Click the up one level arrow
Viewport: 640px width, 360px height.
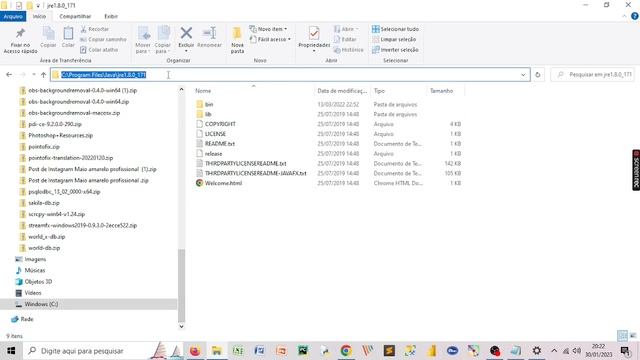tap(43, 75)
